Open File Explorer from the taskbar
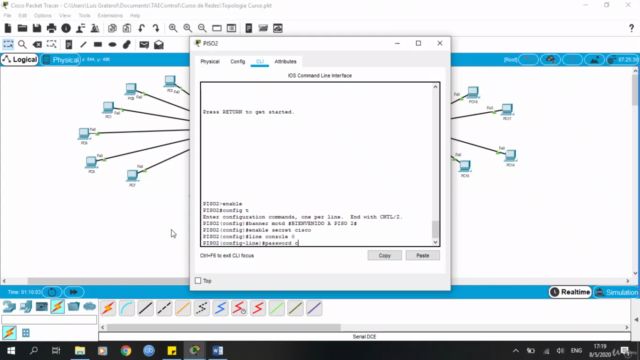 (80, 351)
